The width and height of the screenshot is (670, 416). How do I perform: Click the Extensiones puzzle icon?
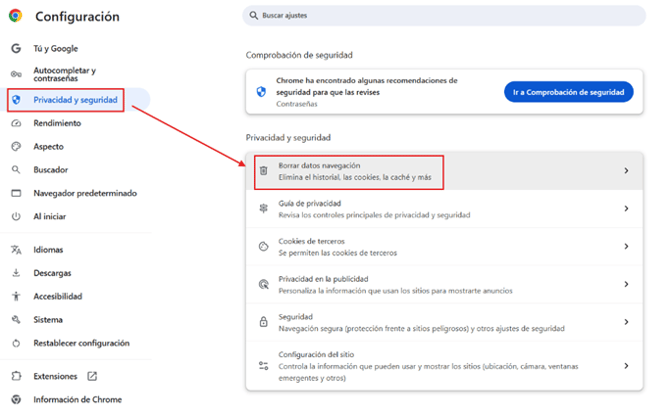15,376
